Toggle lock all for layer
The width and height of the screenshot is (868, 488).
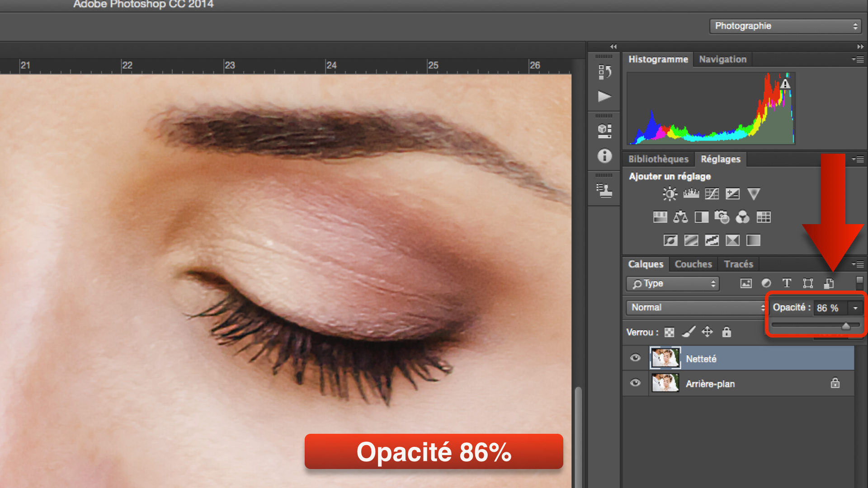click(726, 332)
